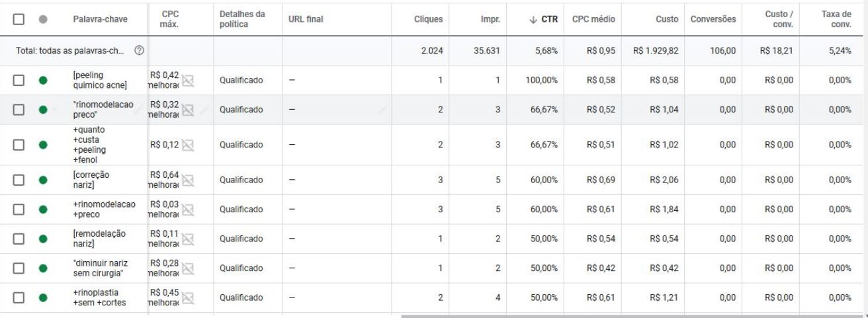Click the edit pencil next to rinomodelacao preco keyword
The image size is (868, 318).
point(139,110)
